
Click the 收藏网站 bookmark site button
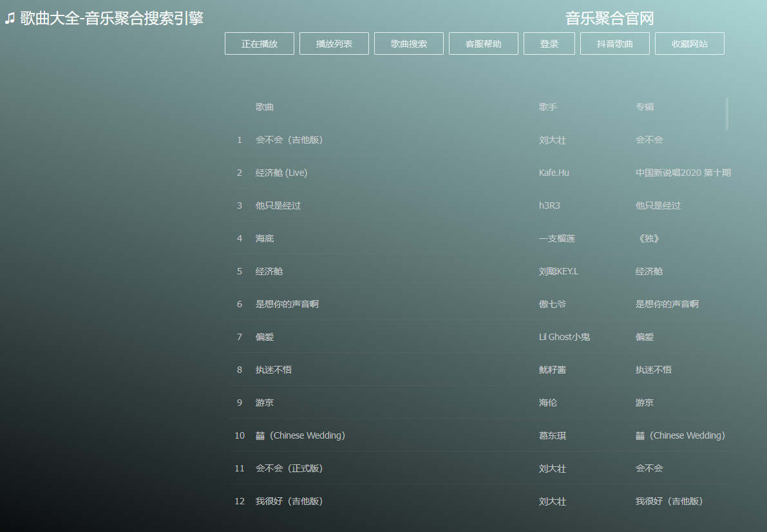point(690,44)
